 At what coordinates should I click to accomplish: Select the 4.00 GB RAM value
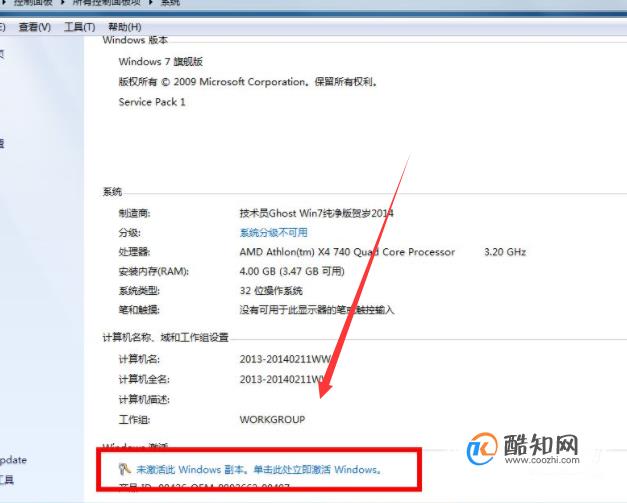click(292, 271)
